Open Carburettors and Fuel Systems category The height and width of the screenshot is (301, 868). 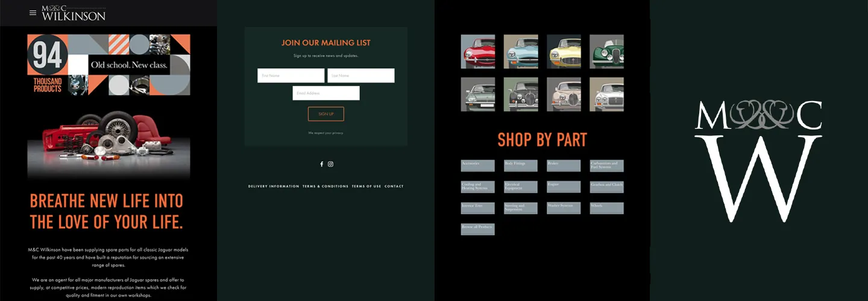606,166
